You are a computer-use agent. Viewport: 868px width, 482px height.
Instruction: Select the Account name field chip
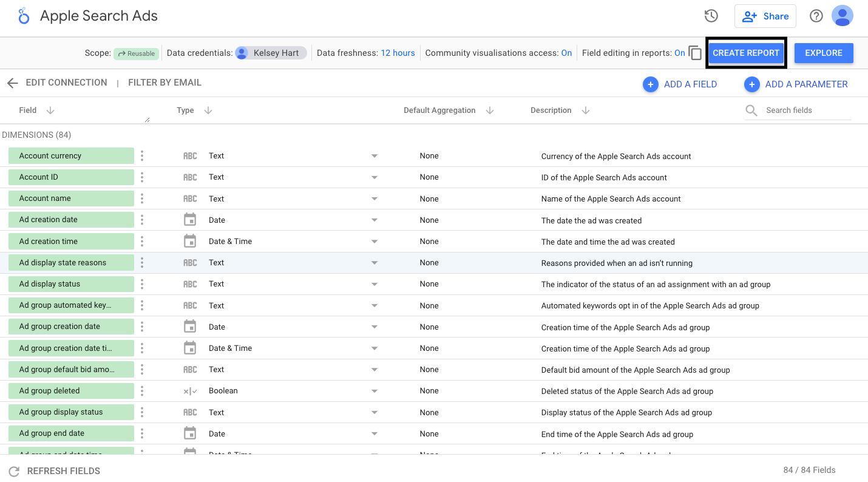point(71,199)
